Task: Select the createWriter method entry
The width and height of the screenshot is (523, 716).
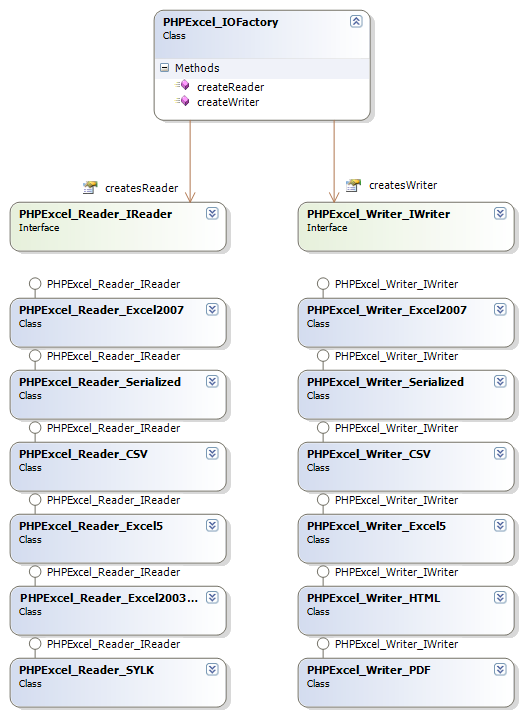Action: (x=228, y=102)
